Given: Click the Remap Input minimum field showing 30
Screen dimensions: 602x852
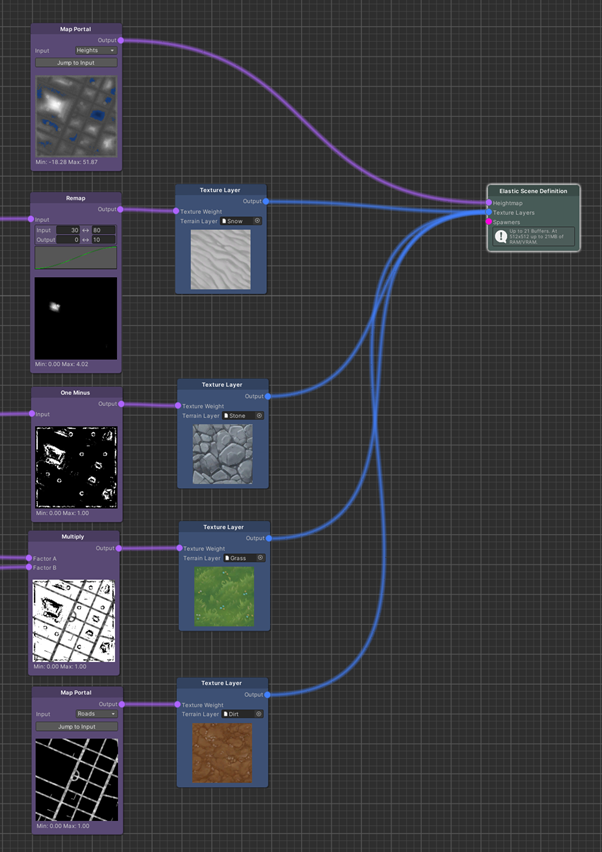Looking at the screenshot, I should click(x=69, y=230).
